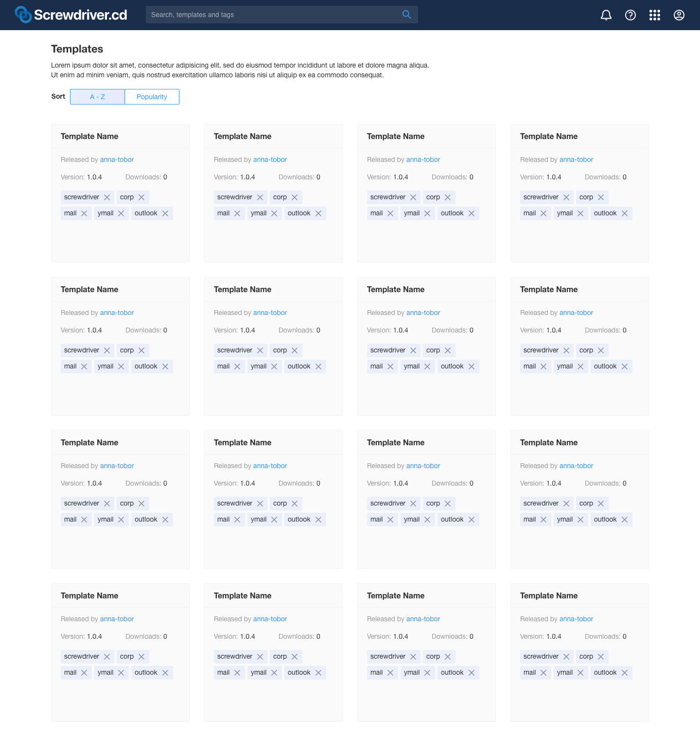Open the apps grid menu icon
Viewport: 700px width, 751px height.
pyautogui.click(x=655, y=15)
